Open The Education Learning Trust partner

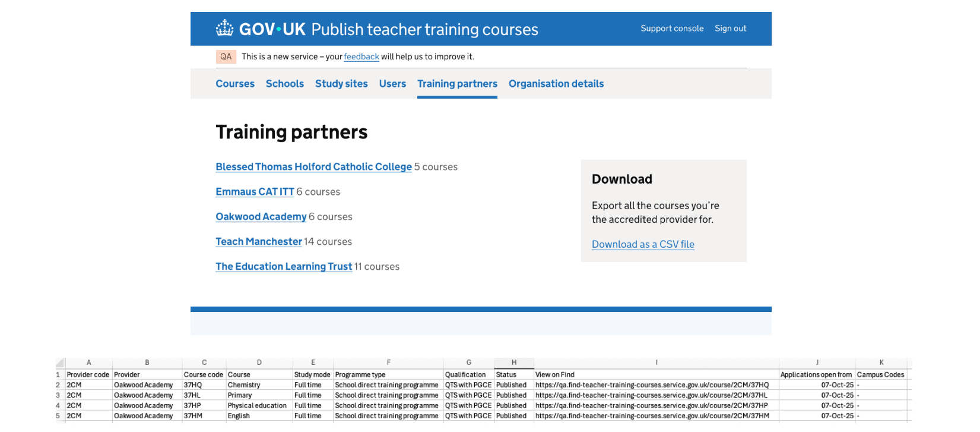[284, 267]
